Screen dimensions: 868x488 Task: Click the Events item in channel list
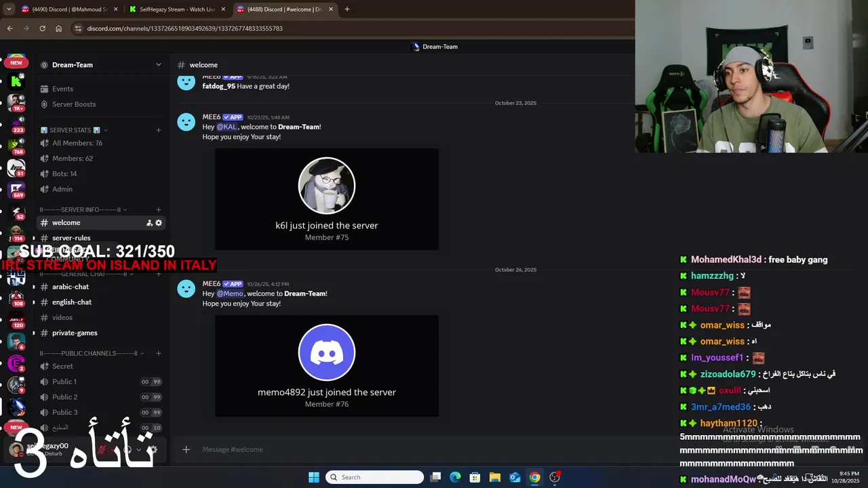click(x=100, y=89)
